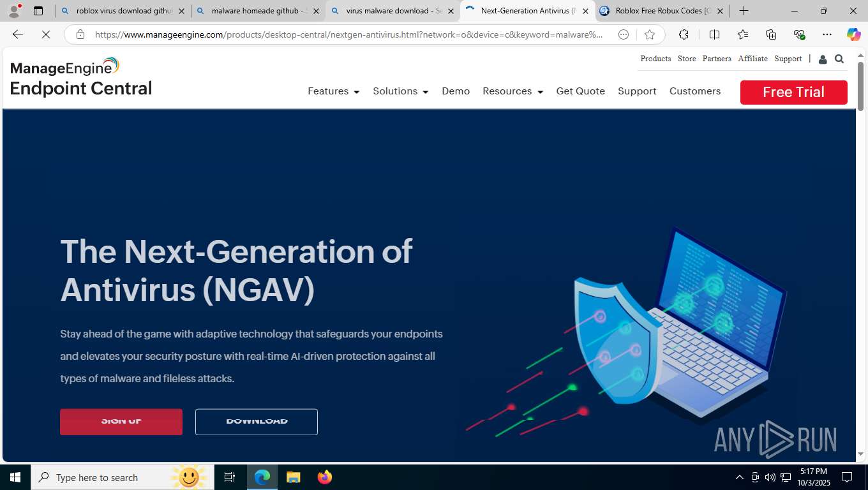The width and height of the screenshot is (868, 490).
Task: Click the scrollbar down arrow
Action: click(x=860, y=454)
